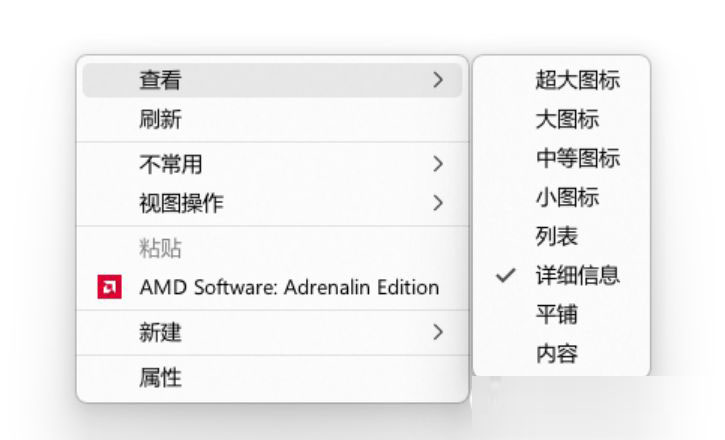Screen dimensions: 725x440
Task: Open 属性 from context menu
Action: click(x=272, y=378)
